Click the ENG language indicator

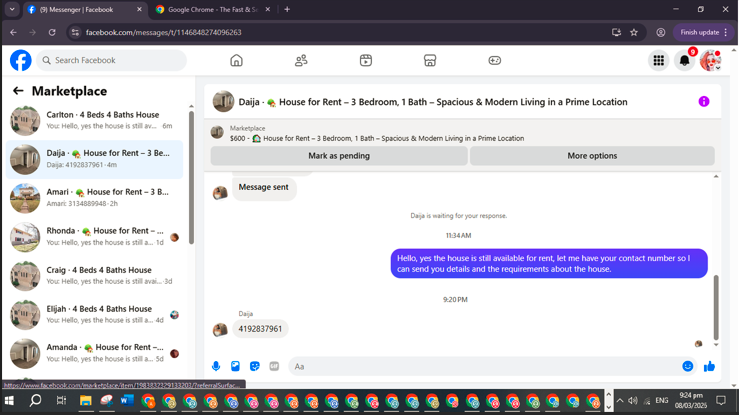(662, 401)
